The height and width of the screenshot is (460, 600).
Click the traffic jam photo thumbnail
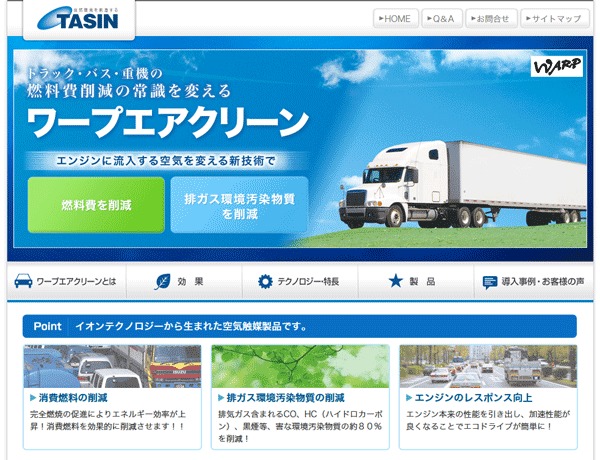[x=112, y=366]
